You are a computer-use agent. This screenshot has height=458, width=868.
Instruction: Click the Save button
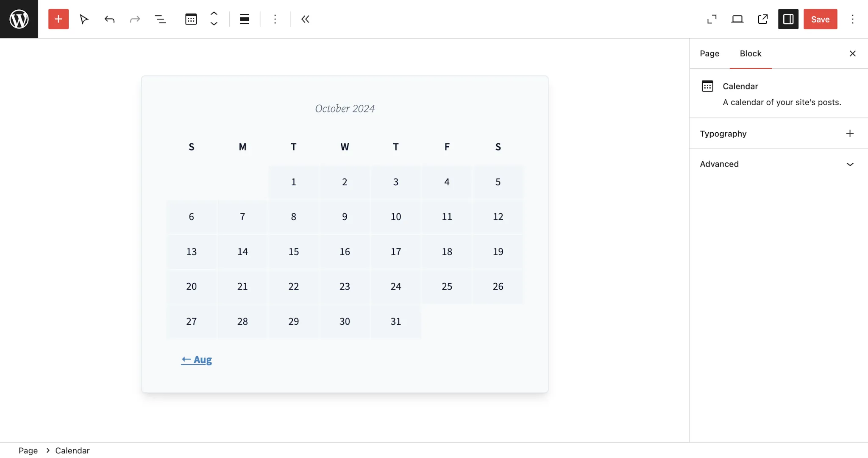click(821, 19)
